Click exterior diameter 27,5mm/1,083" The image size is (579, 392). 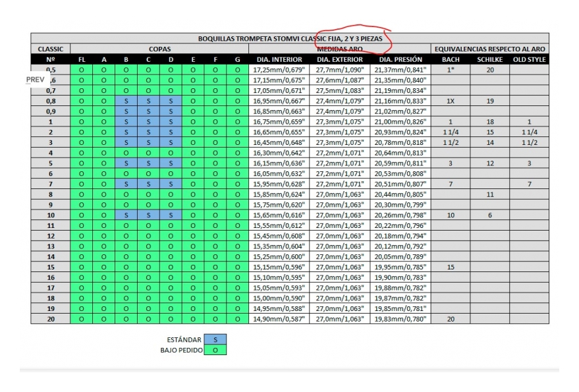pos(340,90)
